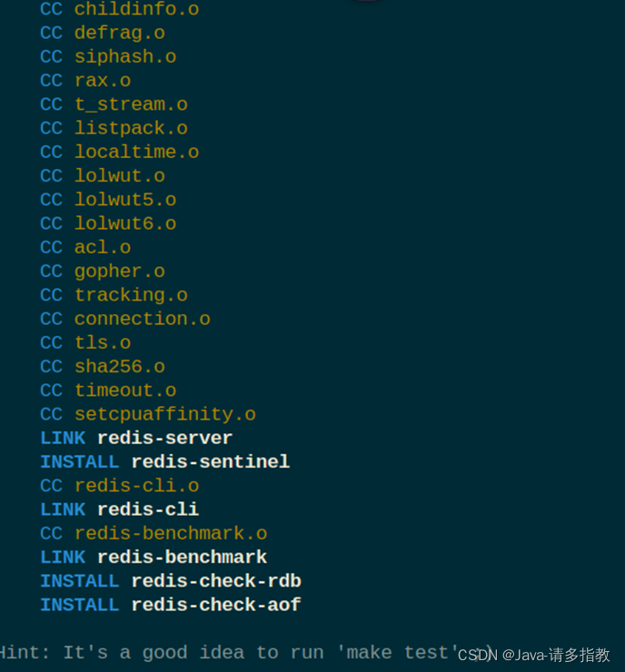
Task: Click the redis-check-aof install line
Action: [x=215, y=604]
